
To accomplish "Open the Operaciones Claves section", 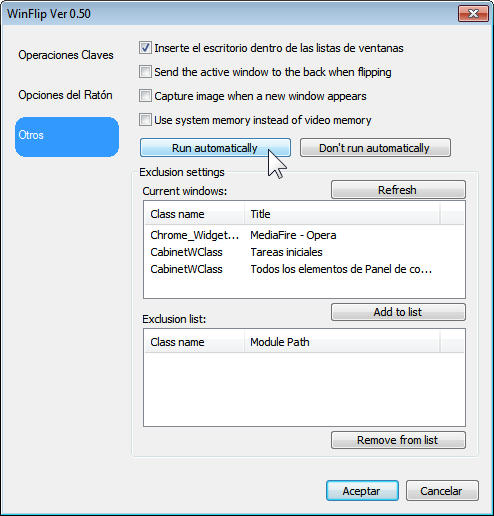I will [x=66, y=55].
